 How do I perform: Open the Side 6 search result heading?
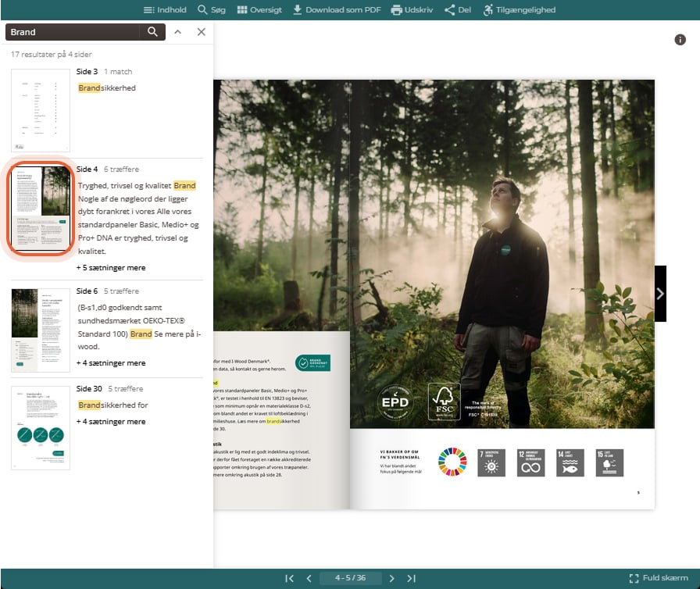[x=87, y=291]
